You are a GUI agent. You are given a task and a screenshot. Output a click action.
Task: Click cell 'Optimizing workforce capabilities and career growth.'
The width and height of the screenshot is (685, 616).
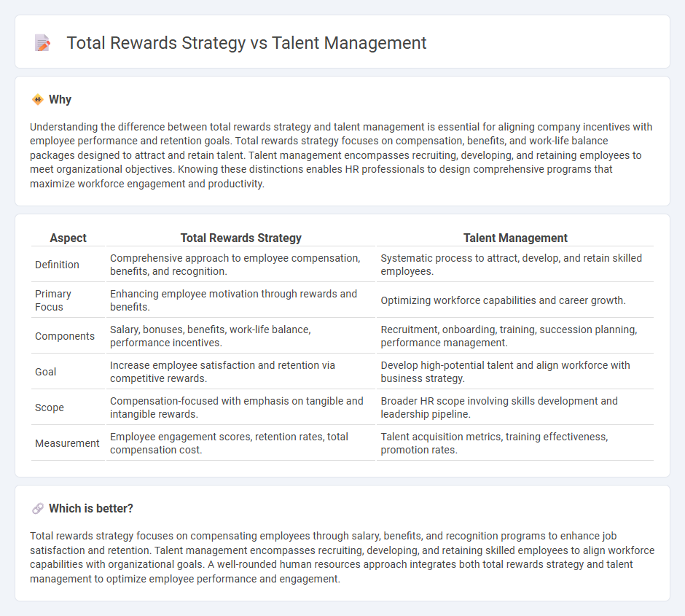[x=515, y=300]
